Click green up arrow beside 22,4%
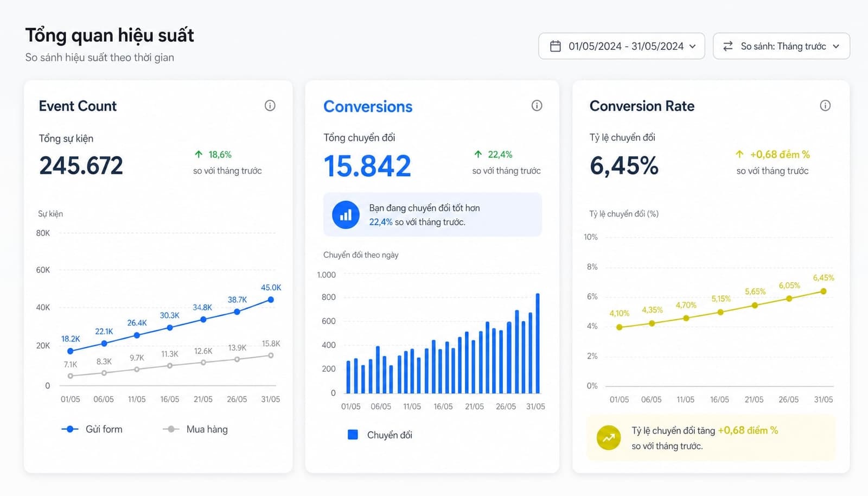This screenshot has height=496, width=868. click(478, 155)
